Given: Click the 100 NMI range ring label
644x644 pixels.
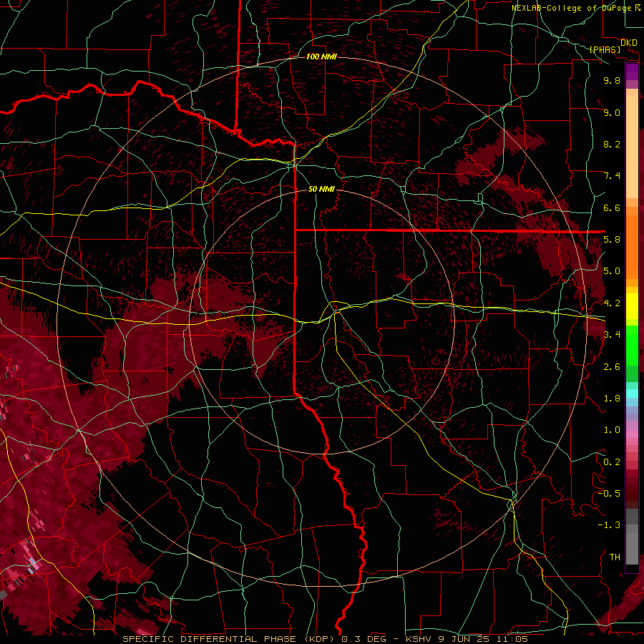Looking at the screenshot, I should [321, 57].
